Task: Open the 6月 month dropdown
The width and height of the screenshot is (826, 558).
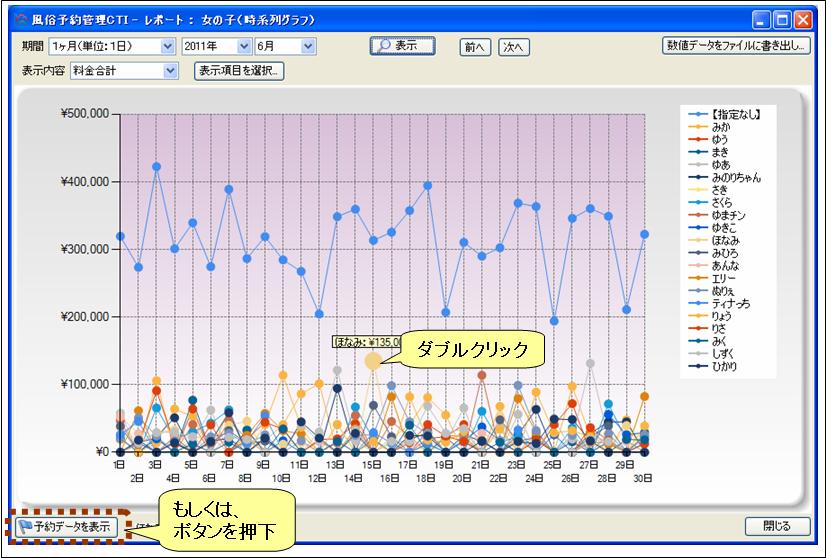Action: (x=308, y=46)
